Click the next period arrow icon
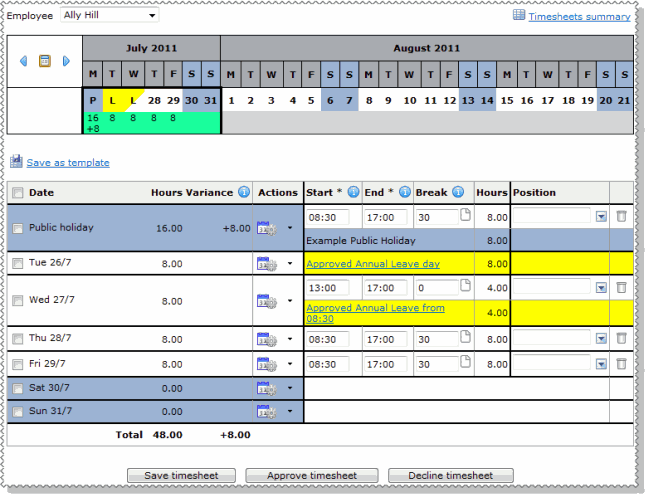The width and height of the screenshot is (652, 501). (x=66, y=61)
